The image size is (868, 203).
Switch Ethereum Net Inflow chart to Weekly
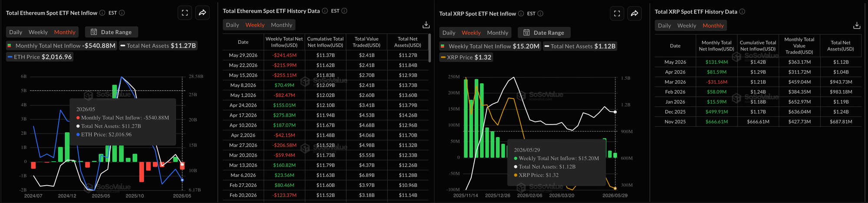click(38, 32)
